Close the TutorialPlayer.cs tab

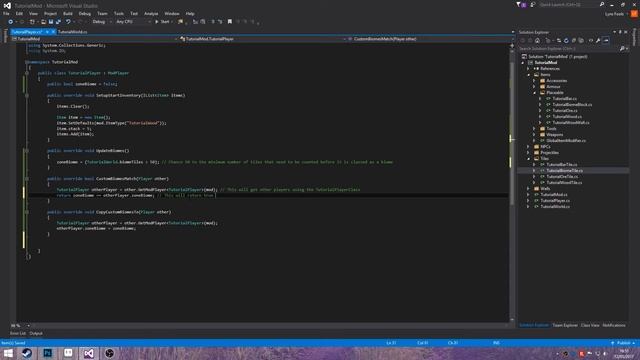pos(53,31)
